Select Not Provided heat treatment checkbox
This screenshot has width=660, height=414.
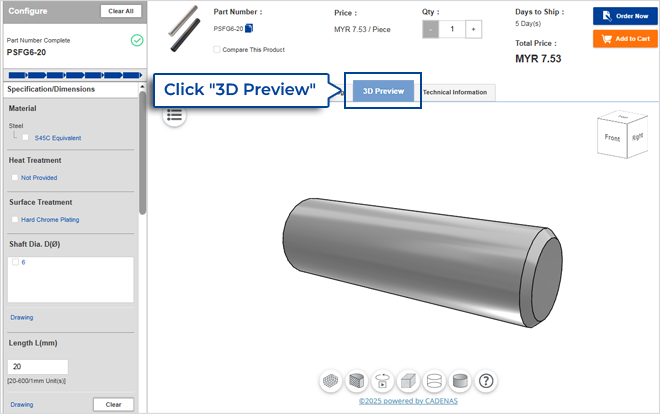tap(15, 177)
